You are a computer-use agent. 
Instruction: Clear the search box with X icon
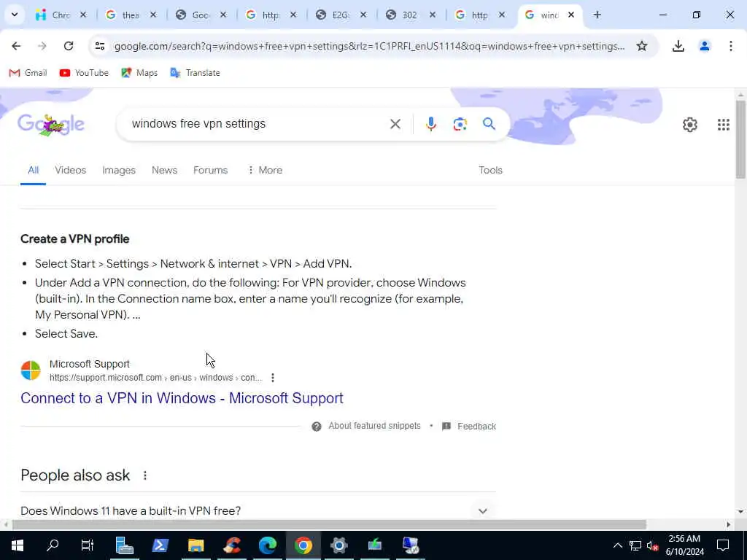[395, 124]
